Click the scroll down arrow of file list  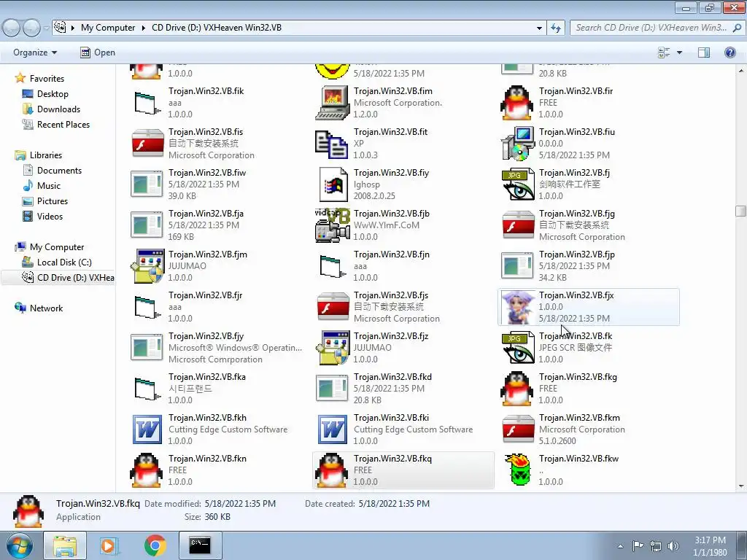741,486
